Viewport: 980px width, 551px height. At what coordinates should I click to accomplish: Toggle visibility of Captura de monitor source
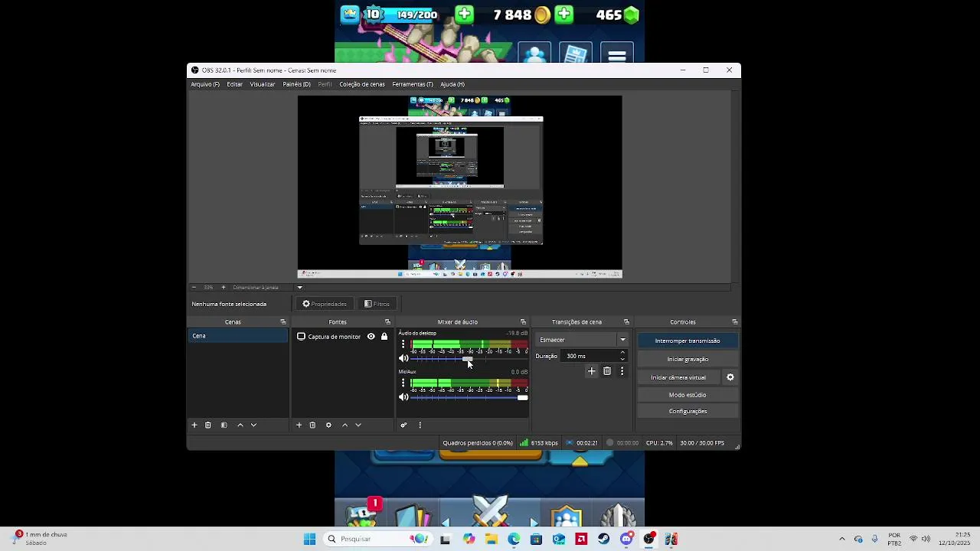[x=371, y=337]
